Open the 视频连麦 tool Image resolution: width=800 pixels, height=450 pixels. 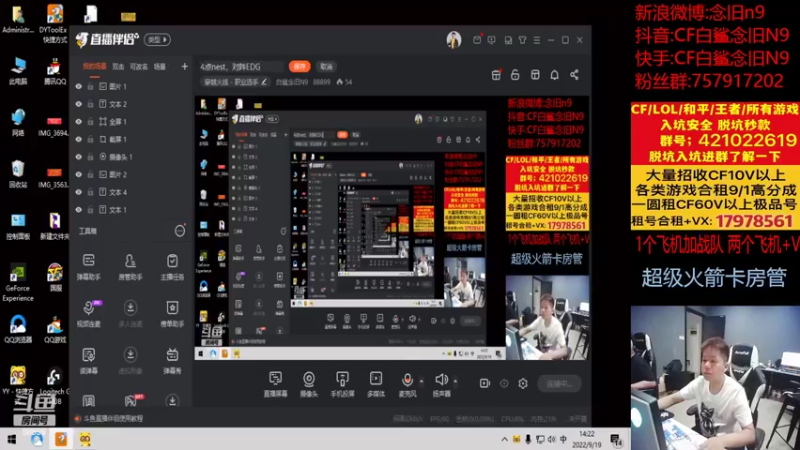click(x=89, y=313)
